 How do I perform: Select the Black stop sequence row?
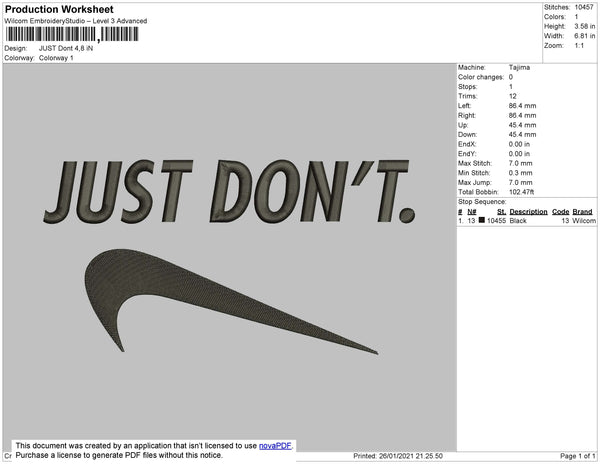pyautogui.click(x=526, y=220)
